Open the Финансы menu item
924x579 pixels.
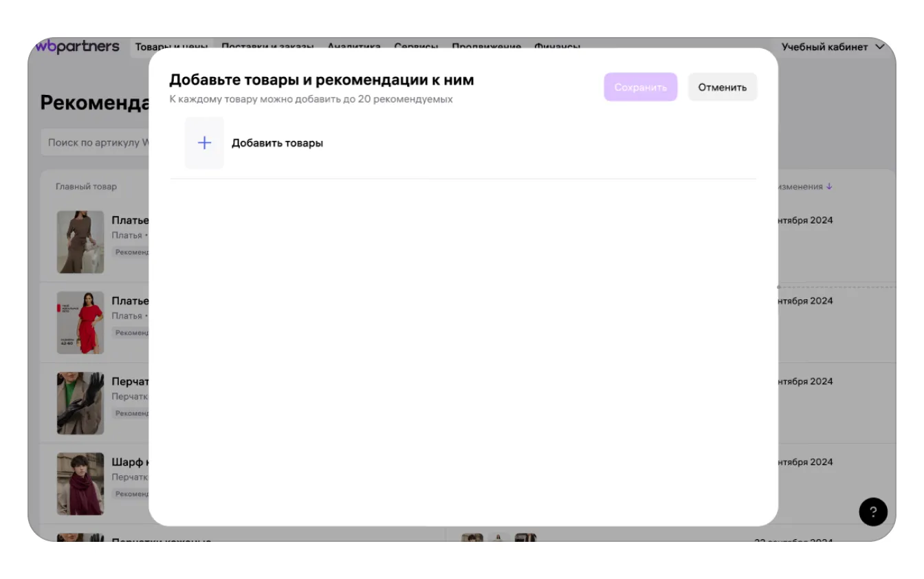(x=556, y=45)
